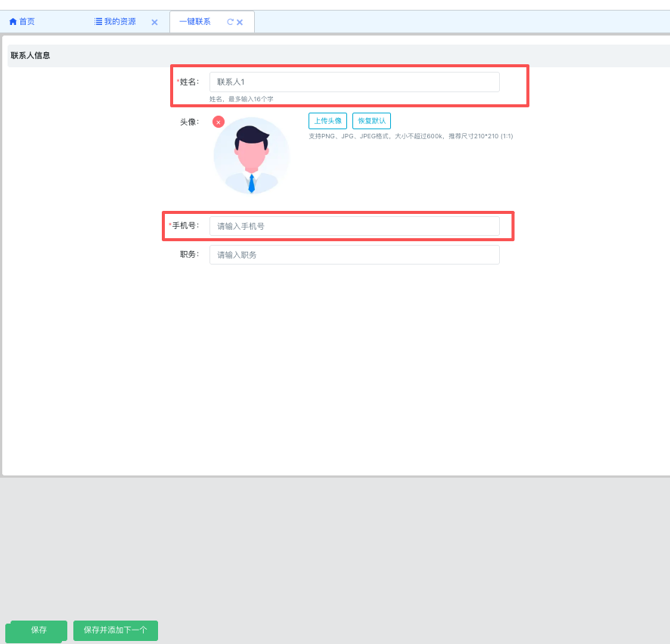Close the 我的资源 tab
The width and height of the screenshot is (670, 644).
pyautogui.click(x=154, y=23)
